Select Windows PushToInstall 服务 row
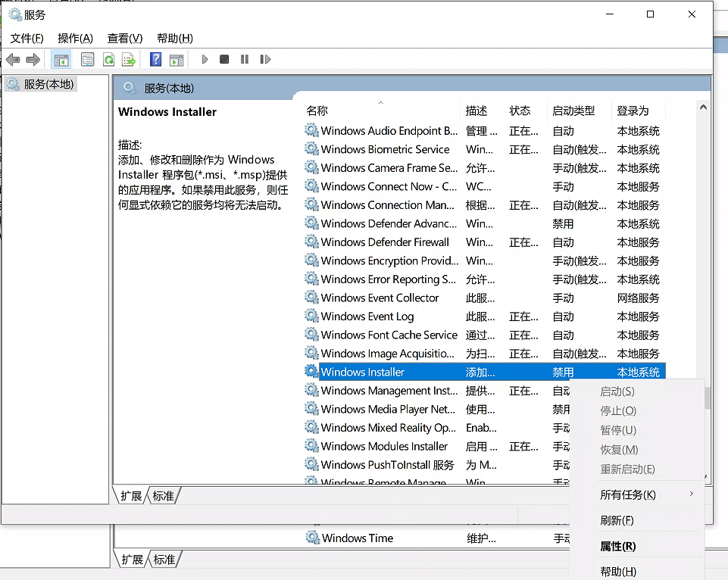The width and height of the screenshot is (728, 580). (436, 465)
